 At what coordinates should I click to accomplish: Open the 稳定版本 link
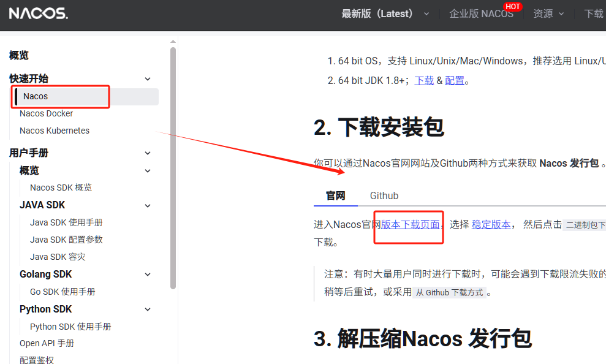(x=491, y=224)
